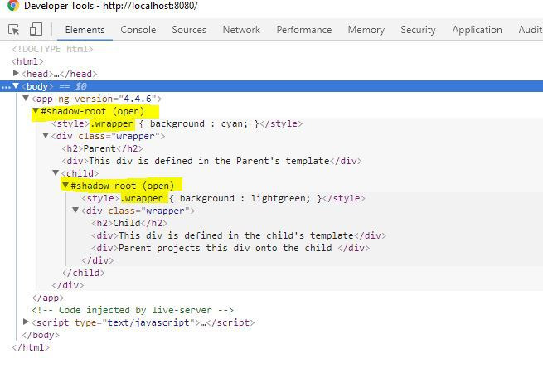Open the Sources tab
543x392 pixels.
point(189,30)
